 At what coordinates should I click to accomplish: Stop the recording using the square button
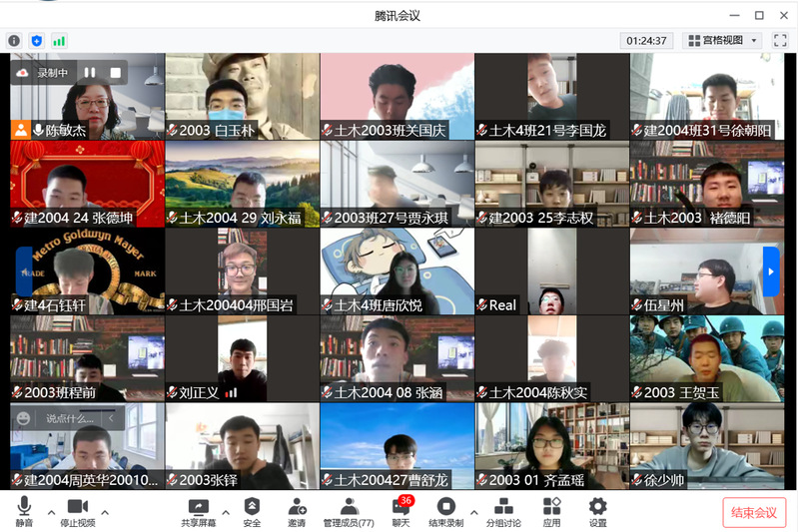tap(116, 73)
